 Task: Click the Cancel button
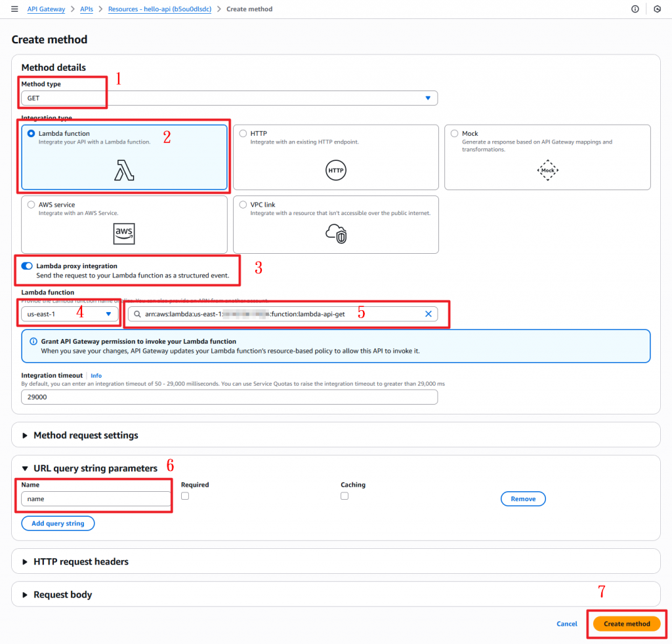pyautogui.click(x=566, y=624)
